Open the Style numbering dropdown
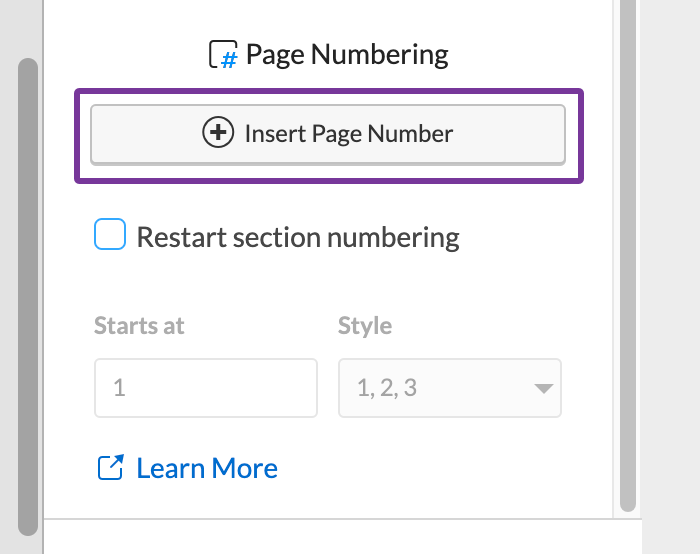 coord(449,388)
